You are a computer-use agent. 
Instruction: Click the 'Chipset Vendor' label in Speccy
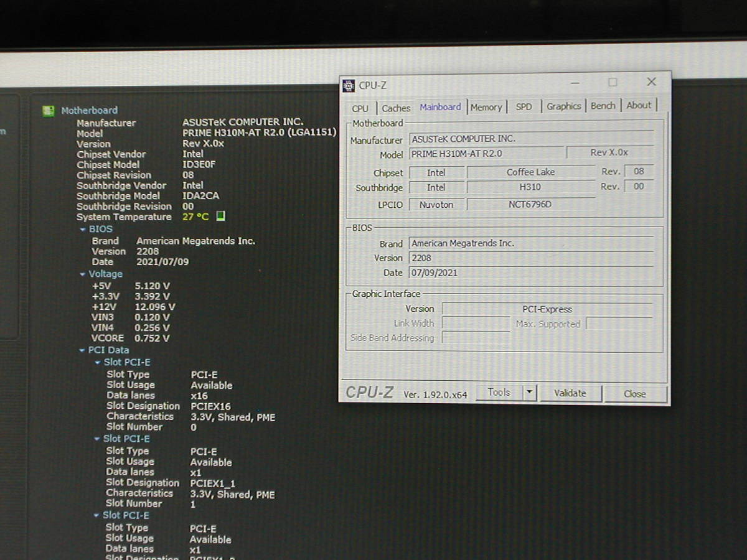click(x=111, y=154)
